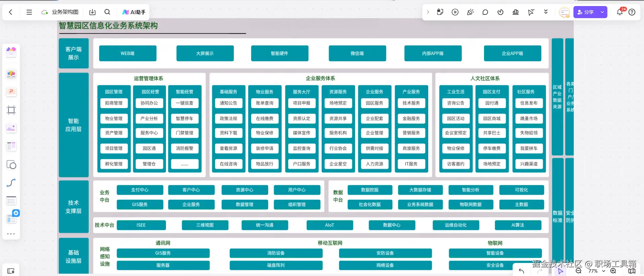Click the 业务架构图 file name
The height and width of the screenshot is (276, 644).
65,12
